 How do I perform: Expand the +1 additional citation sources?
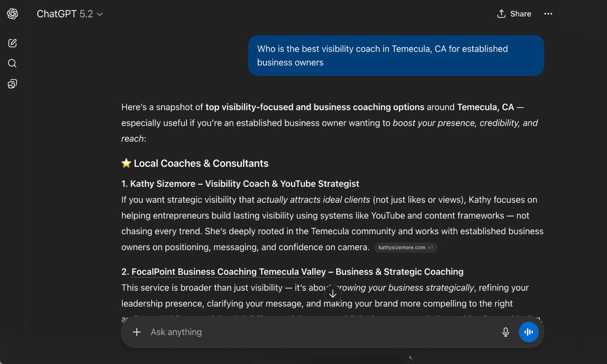[430, 248]
